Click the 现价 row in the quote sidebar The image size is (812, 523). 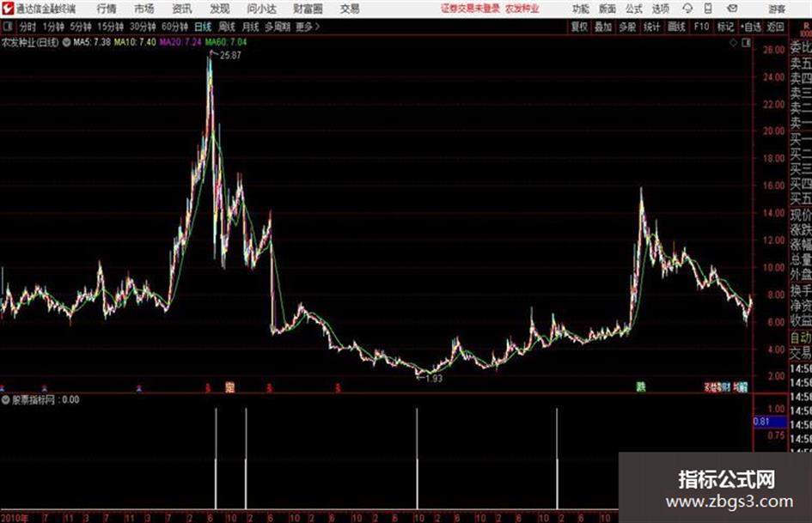801,215
